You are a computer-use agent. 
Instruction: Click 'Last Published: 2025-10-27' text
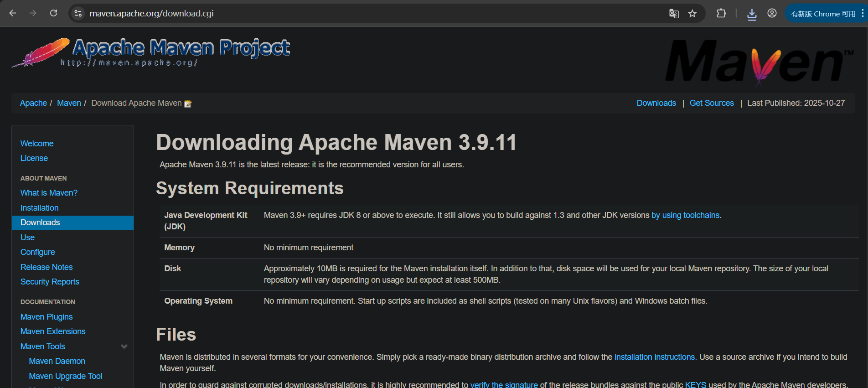click(x=796, y=103)
